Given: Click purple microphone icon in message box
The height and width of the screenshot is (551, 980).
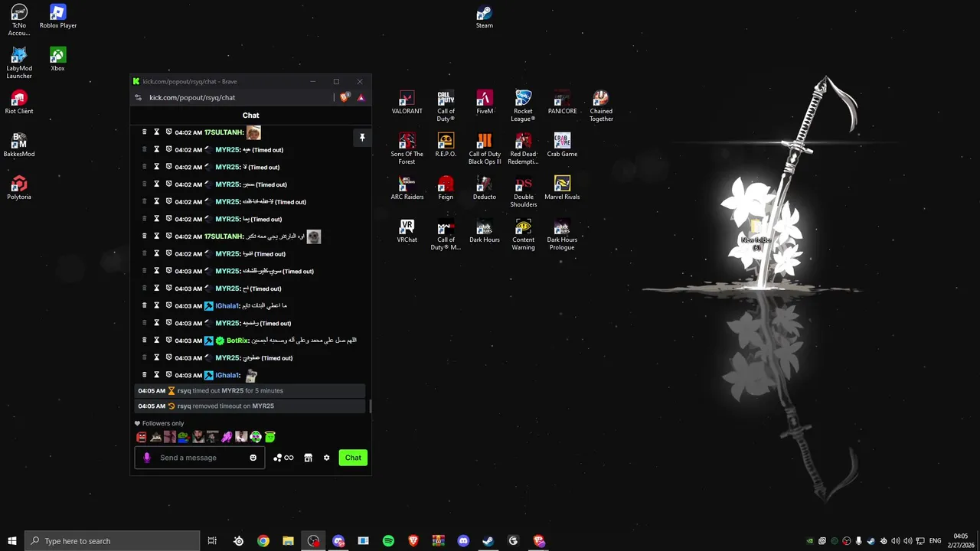Looking at the screenshot, I should [147, 458].
